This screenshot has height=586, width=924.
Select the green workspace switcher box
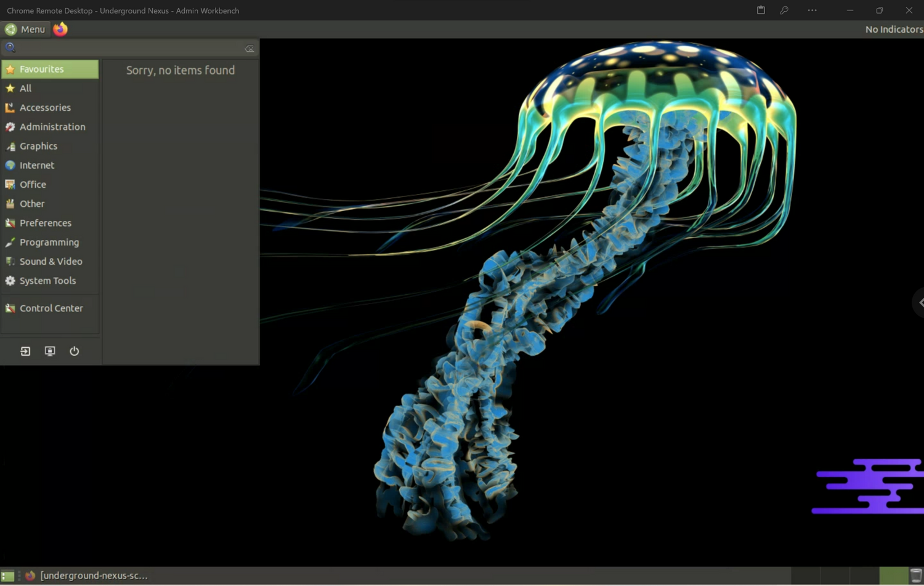[893, 576]
